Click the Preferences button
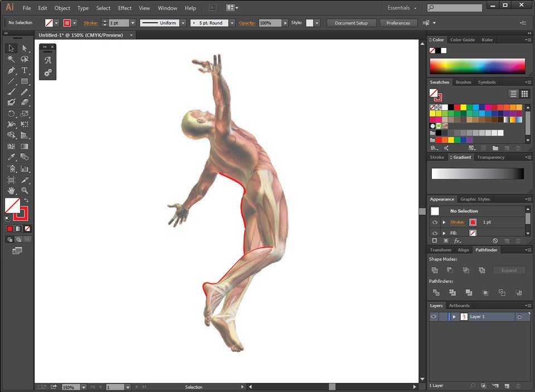This screenshot has width=535, height=392. tap(398, 23)
